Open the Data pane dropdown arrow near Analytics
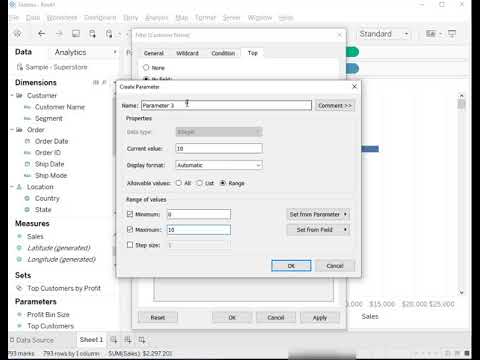480x360 pixels. coord(115,52)
